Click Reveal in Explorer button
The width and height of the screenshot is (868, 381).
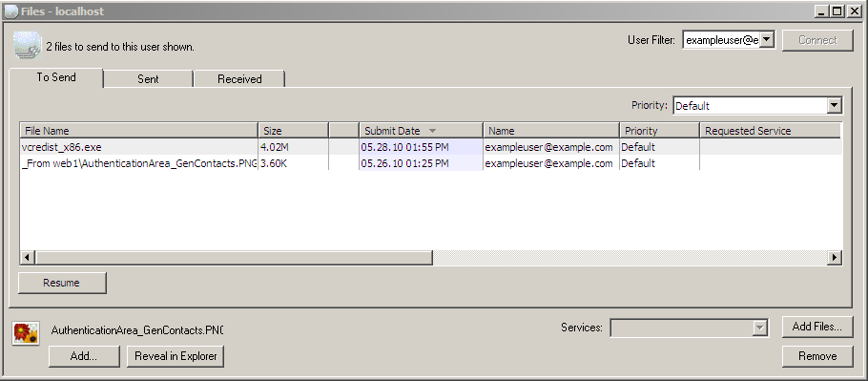pos(176,356)
